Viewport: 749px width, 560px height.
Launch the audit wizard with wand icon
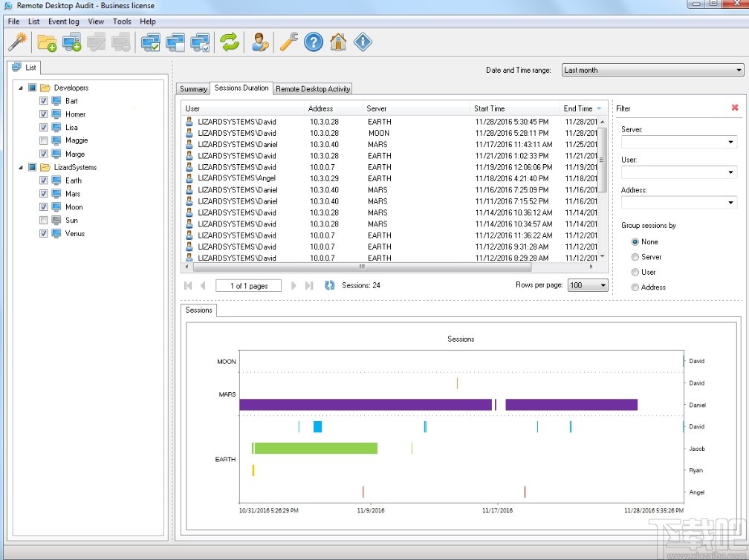tap(16, 42)
